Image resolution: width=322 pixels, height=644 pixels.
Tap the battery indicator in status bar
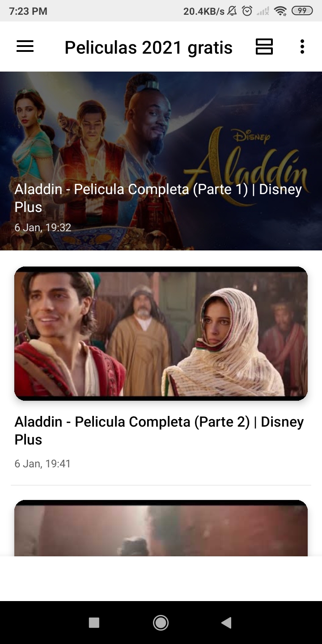(x=302, y=11)
